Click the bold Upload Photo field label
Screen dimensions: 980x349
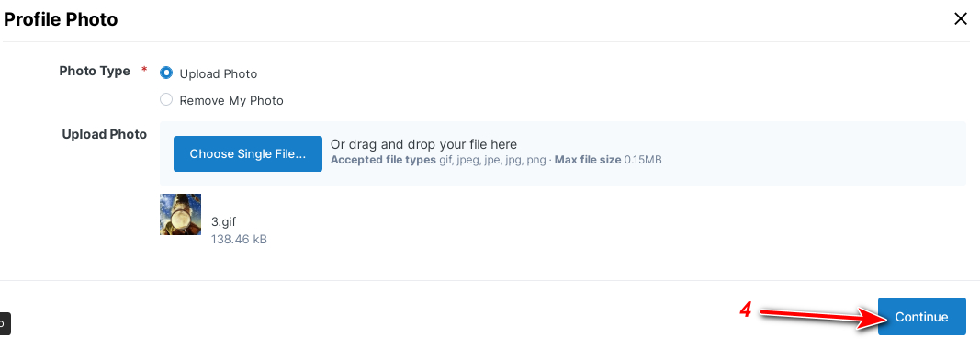tap(105, 134)
